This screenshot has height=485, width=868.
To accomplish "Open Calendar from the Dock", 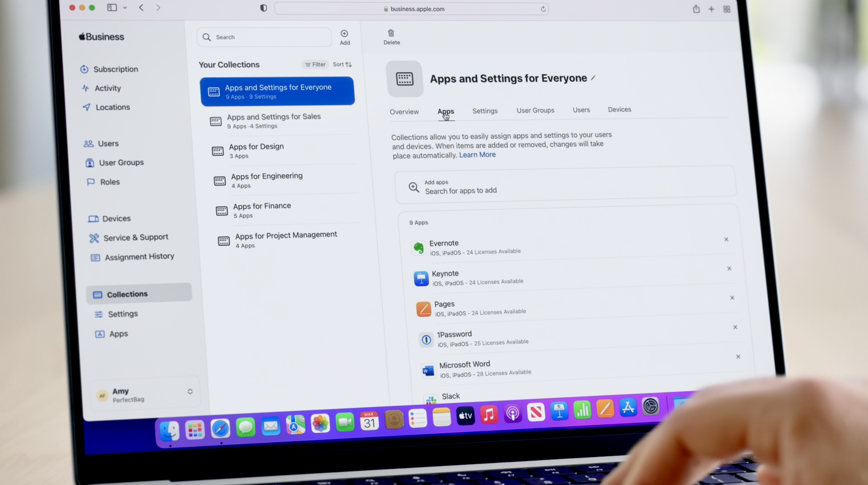I will pyautogui.click(x=369, y=421).
